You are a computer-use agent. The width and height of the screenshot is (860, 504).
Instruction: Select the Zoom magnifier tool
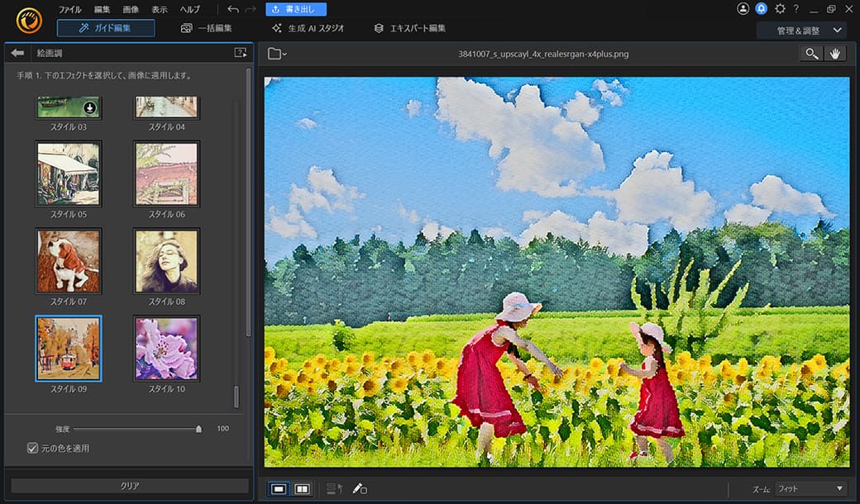pyautogui.click(x=811, y=53)
